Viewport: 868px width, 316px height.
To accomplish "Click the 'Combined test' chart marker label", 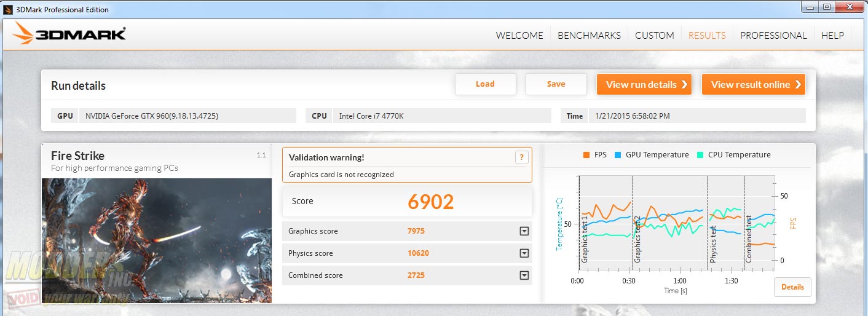I will click(749, 239).
